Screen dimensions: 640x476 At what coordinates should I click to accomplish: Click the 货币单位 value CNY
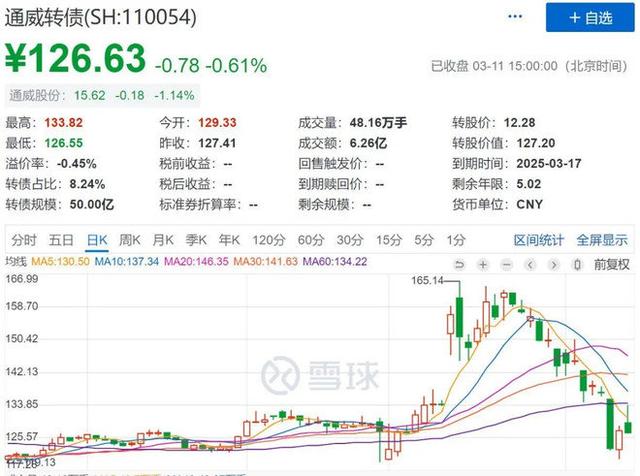click(529, 204)
